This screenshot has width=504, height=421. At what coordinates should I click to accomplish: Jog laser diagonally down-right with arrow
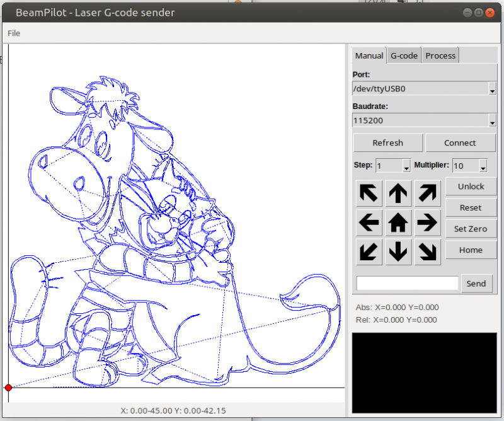pos(427,251)
